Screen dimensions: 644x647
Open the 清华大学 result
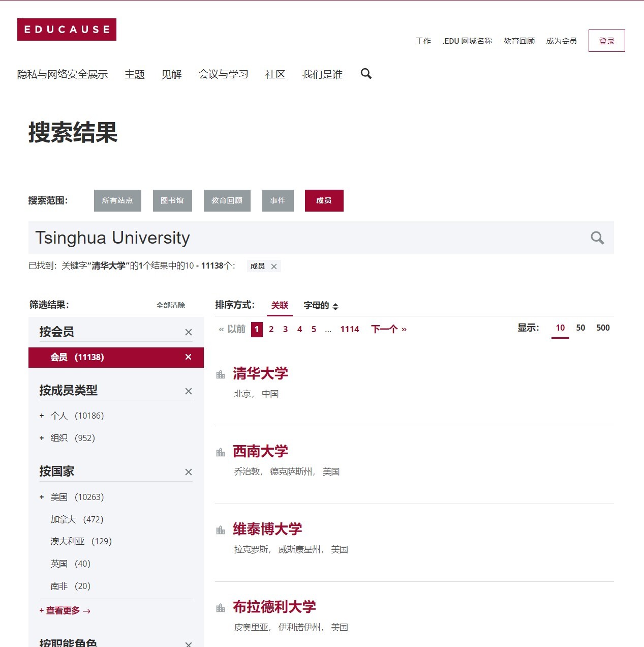pos(260,373)
